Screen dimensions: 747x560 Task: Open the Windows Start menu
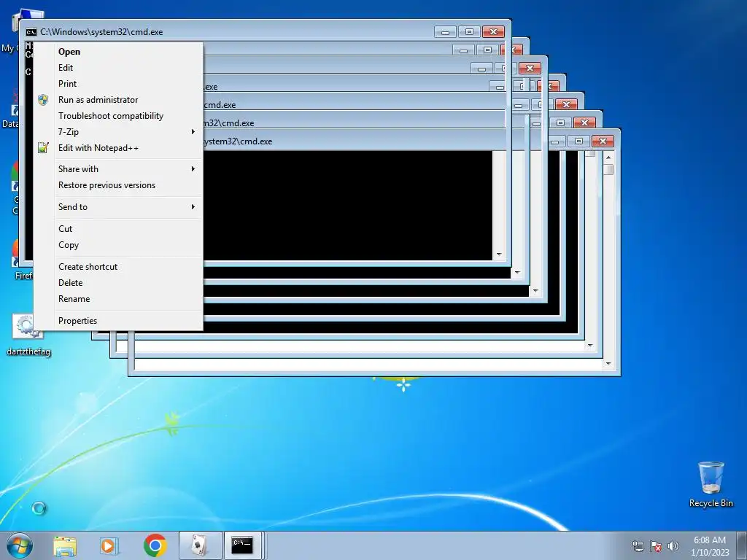coord(20,545)
